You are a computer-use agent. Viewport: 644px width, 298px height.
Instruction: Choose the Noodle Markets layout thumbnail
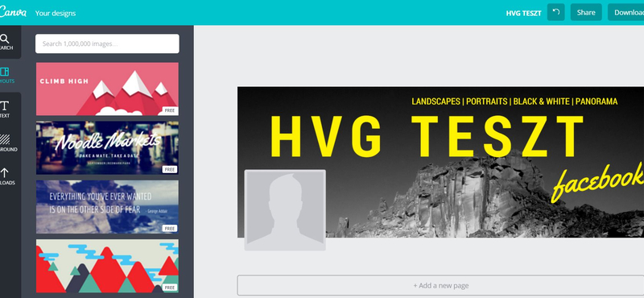107,147
